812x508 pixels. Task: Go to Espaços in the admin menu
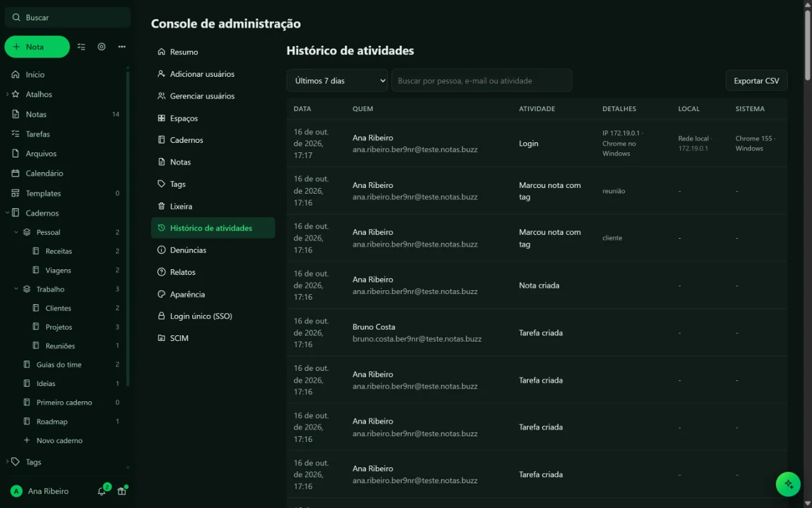point(213,118)
